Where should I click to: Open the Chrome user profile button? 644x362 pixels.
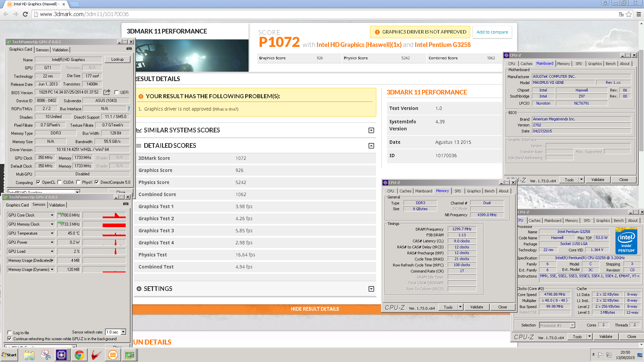605,3
